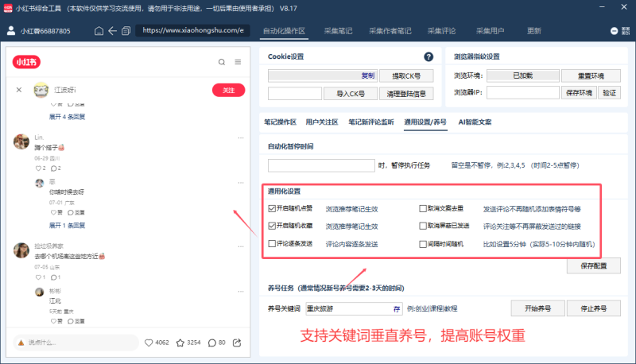Click the 小红书 red logo

pos(26,62)
